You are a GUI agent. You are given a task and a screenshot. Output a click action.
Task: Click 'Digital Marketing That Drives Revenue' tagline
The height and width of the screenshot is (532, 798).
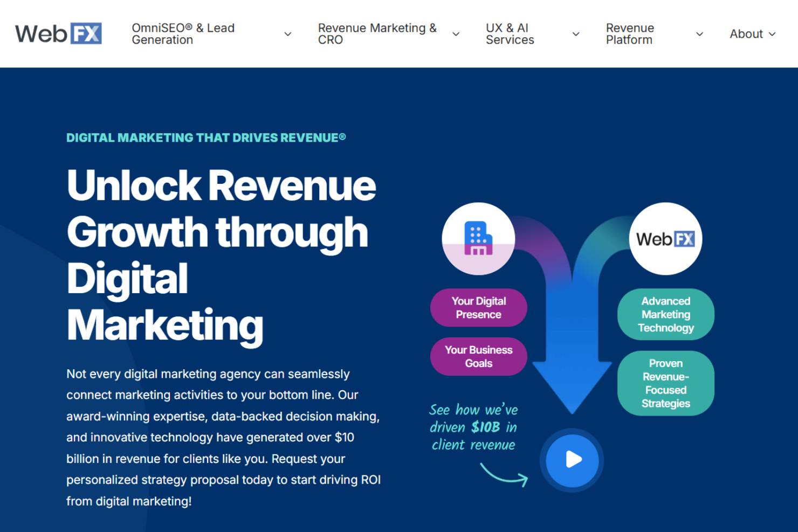[x=206, y=137]
